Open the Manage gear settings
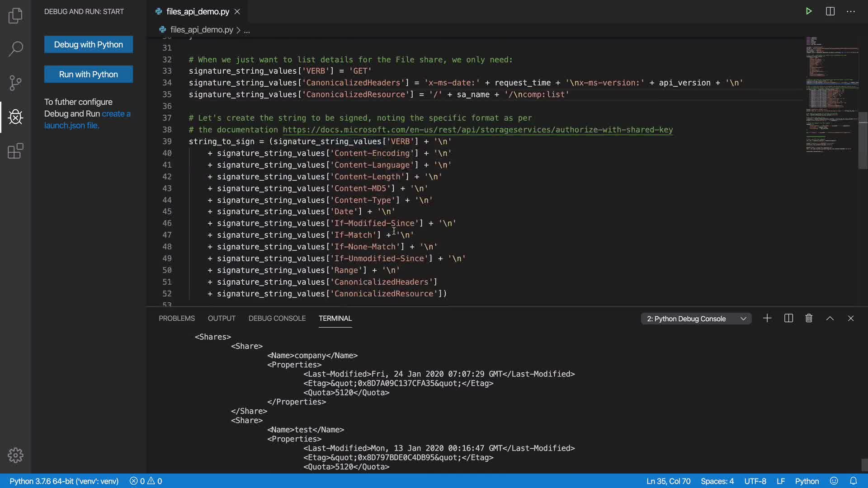 [15, 455]
